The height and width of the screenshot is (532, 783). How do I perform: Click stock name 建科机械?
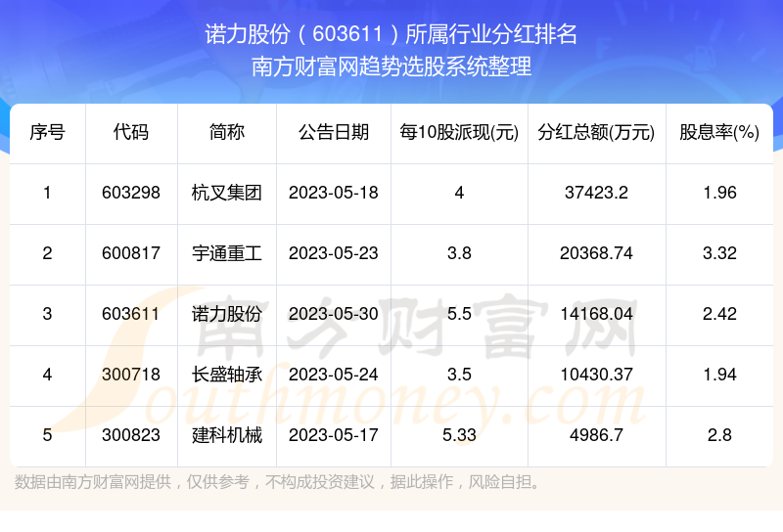coord(227,435)
